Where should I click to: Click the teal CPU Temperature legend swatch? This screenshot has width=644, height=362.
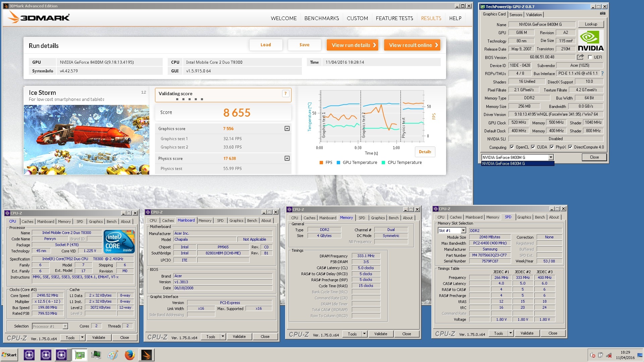[383, 163]
